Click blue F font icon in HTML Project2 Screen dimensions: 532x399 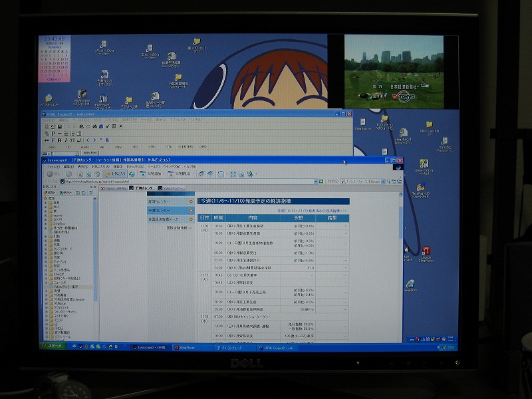tap(53, 140)
